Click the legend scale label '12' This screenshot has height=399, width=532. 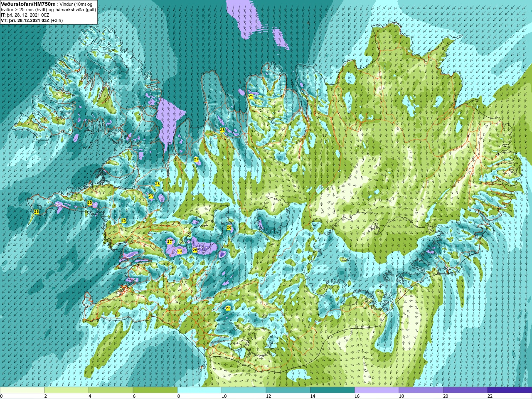(268, 396)
